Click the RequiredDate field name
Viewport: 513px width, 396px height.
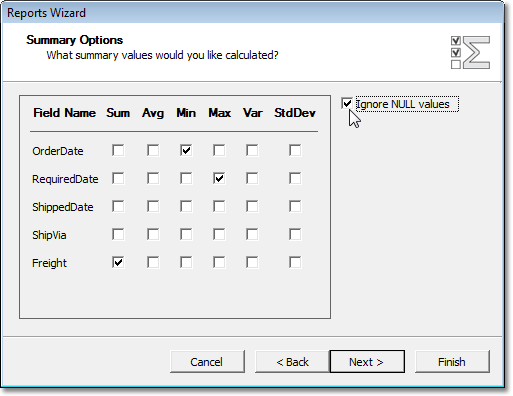(65, 179)
